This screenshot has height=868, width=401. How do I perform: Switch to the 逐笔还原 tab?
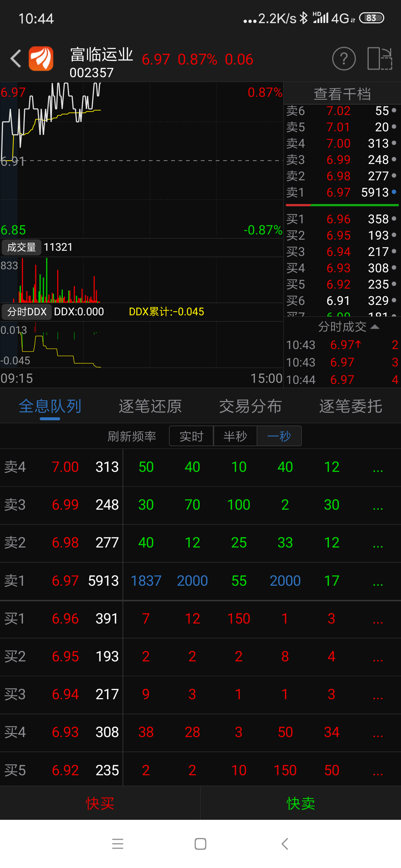tap(150, 406)
